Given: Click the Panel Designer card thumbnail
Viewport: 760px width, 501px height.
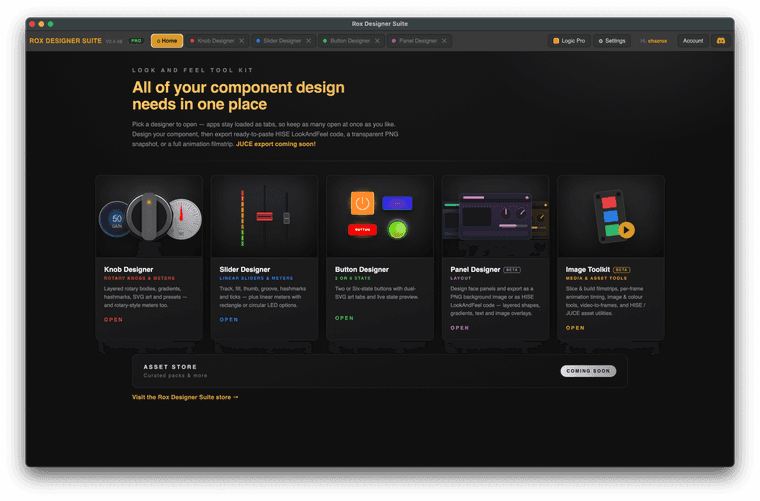Looking at the screenshot, I should [495, 217].
